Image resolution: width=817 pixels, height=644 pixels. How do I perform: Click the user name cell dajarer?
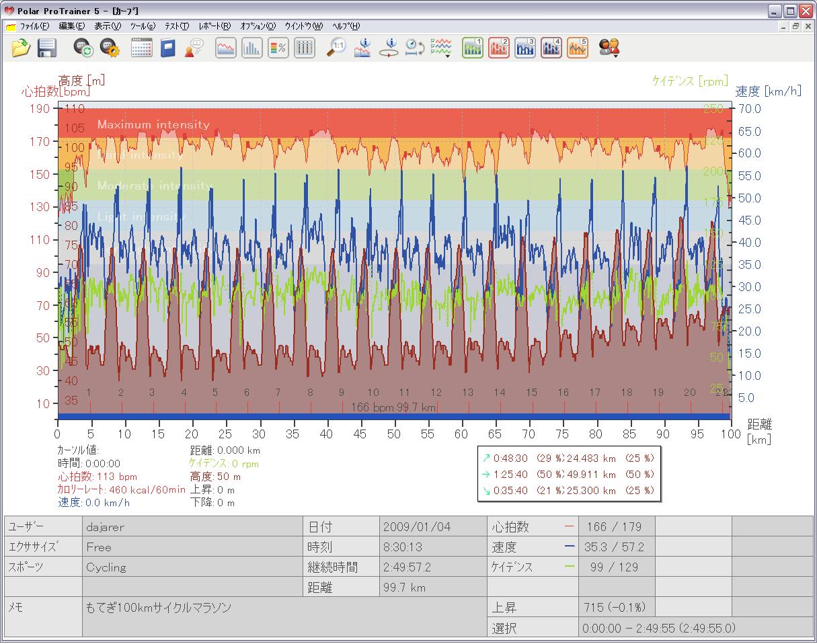pos(192,527)
